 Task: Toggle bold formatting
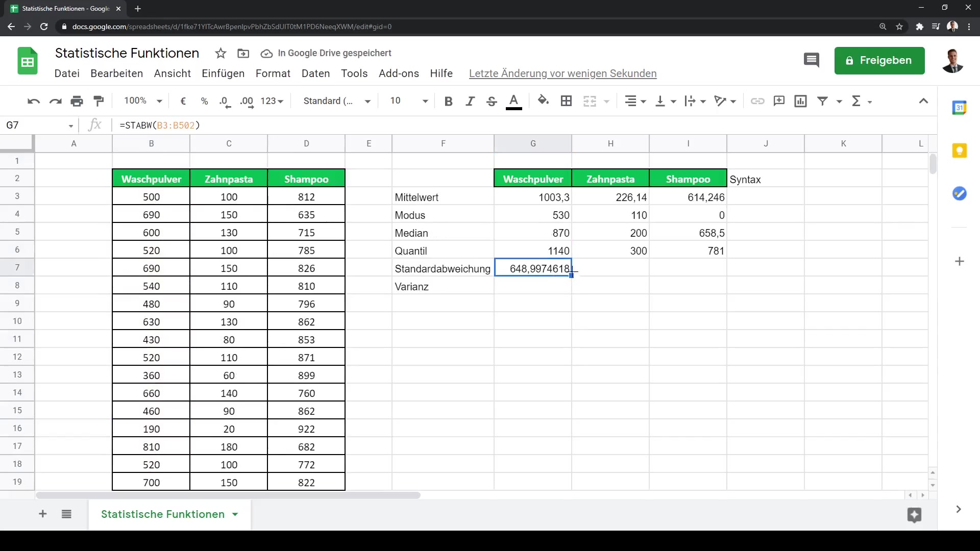448,101
